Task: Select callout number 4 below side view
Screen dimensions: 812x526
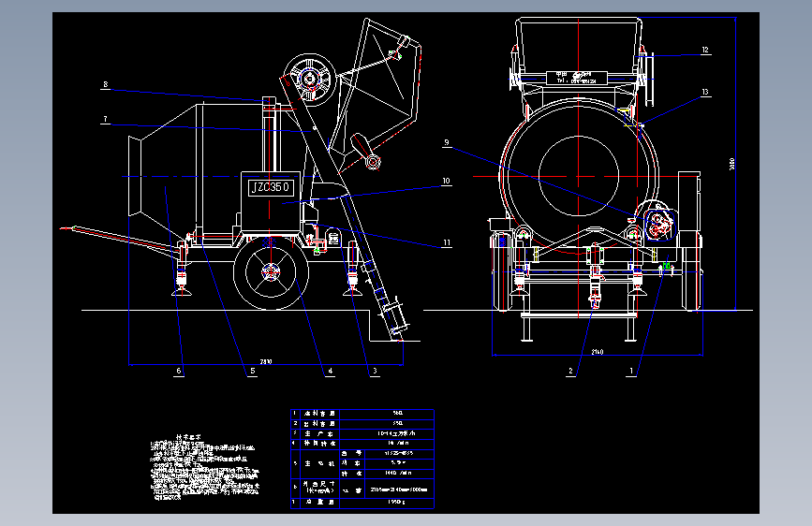Action: (331, 371)
